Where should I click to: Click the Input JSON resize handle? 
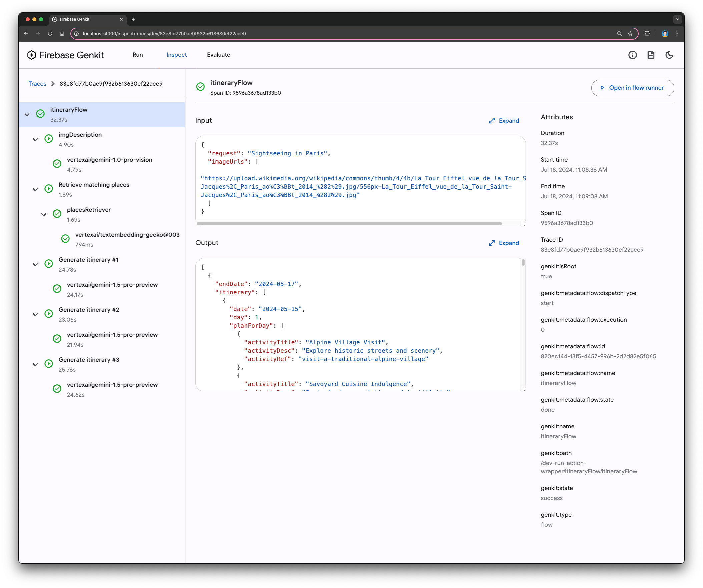click(524, 224)
